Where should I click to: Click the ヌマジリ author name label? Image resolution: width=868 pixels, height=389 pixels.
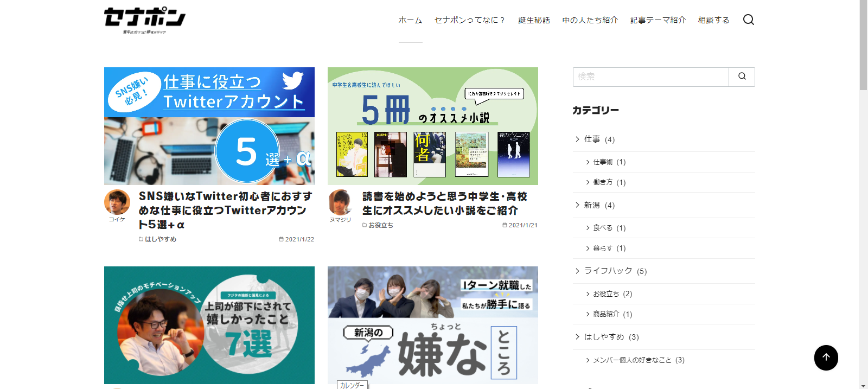[341, 220]
